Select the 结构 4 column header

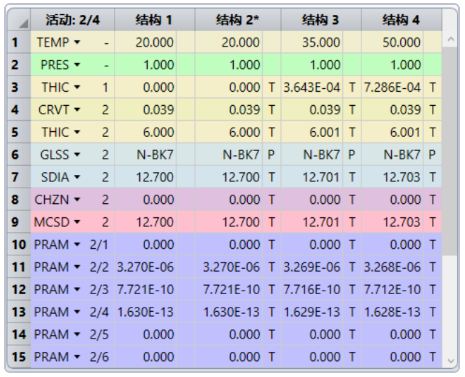coord(401,20)
